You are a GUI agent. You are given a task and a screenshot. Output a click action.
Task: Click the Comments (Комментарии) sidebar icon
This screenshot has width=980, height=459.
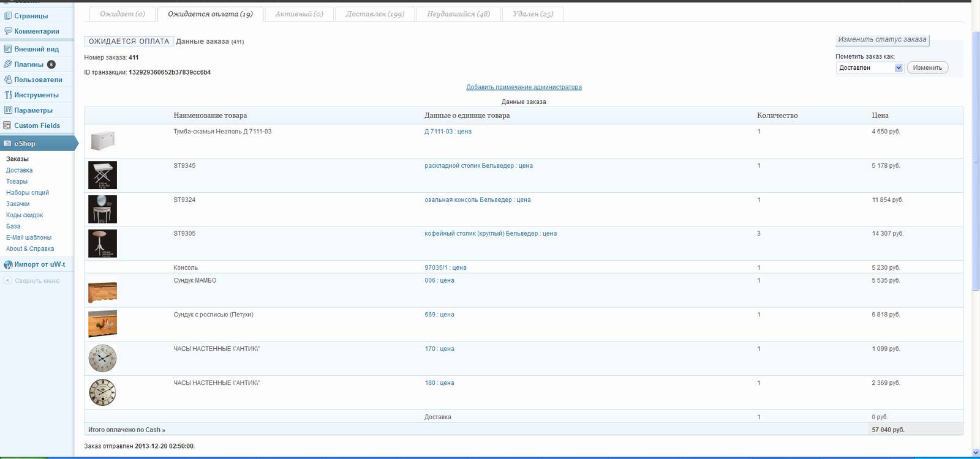[8, 31]
